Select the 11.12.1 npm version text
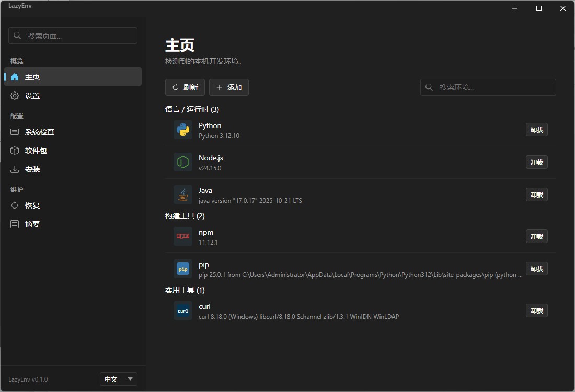This screenshot has width=575, height=392. coord(208,243)
